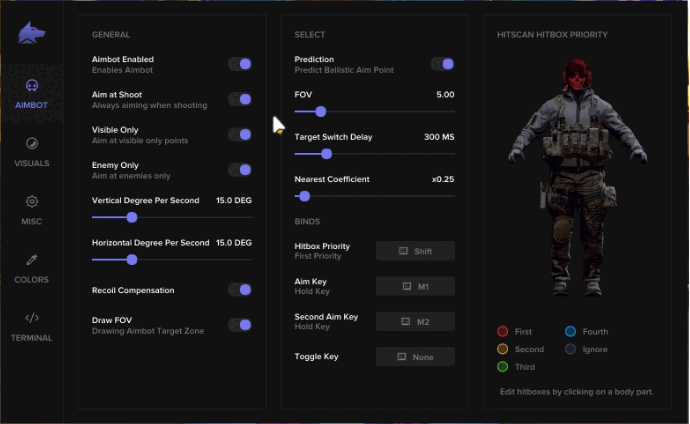Select the orange Second priority swatch

pyautogui.click(x=503, y=349)
